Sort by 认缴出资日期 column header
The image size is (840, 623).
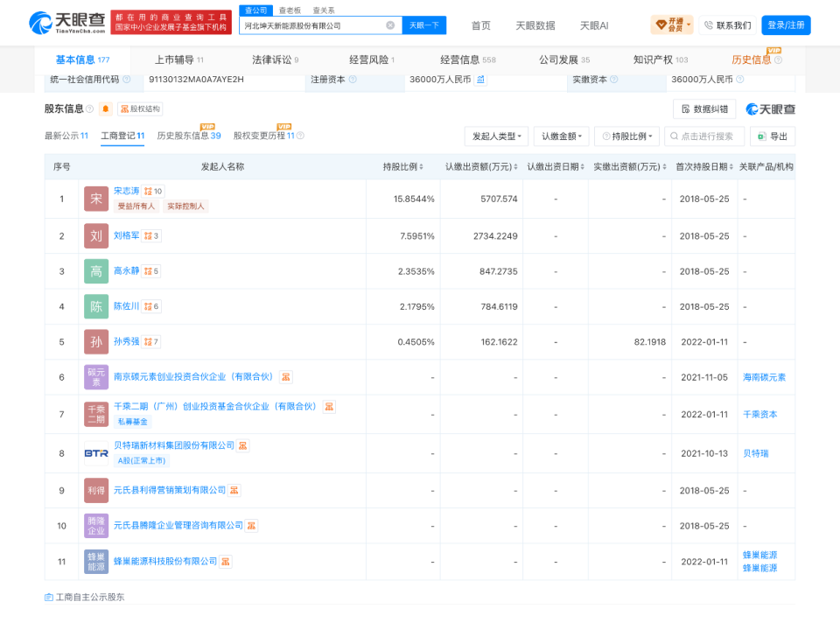pos(556,166)
